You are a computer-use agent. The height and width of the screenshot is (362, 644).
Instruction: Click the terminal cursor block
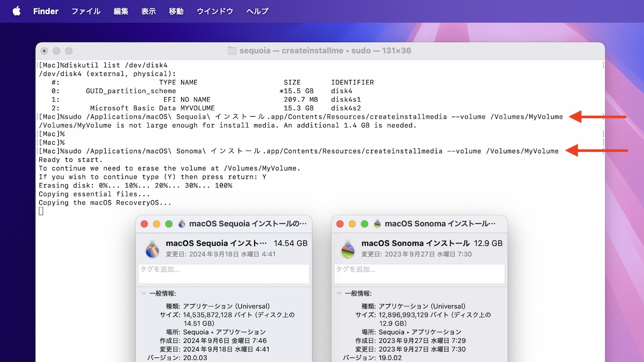pos(41,211)
